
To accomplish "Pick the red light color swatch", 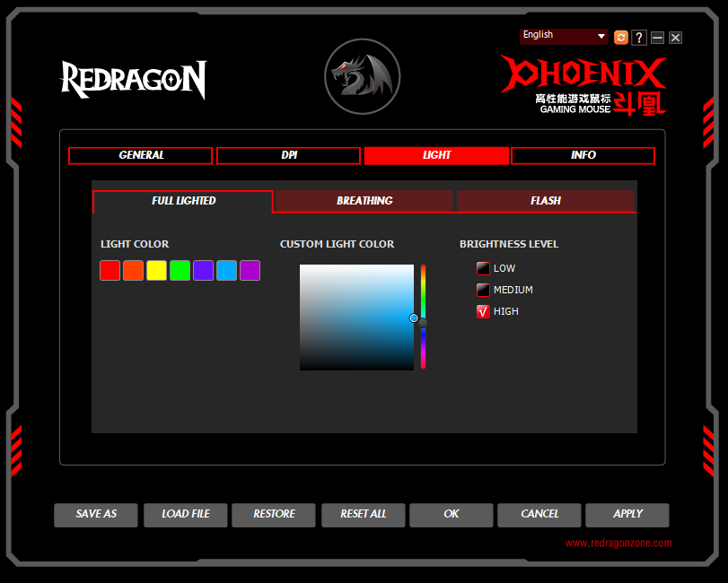I will point(110,271).
